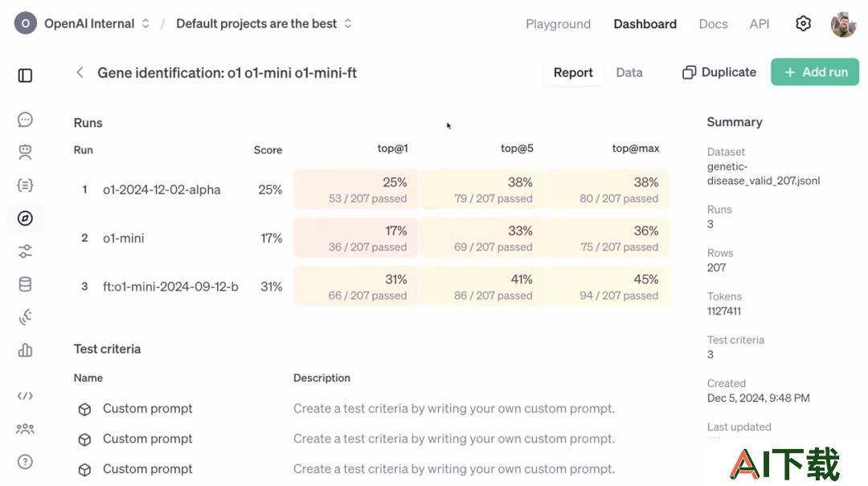
Task: Open the Assistants robot icon
Action: click(25, 152)
